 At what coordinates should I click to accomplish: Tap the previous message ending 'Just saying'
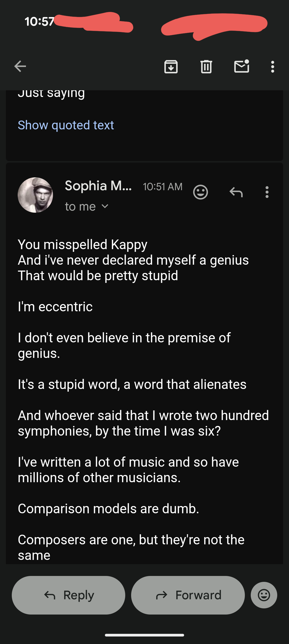[51, 94]
